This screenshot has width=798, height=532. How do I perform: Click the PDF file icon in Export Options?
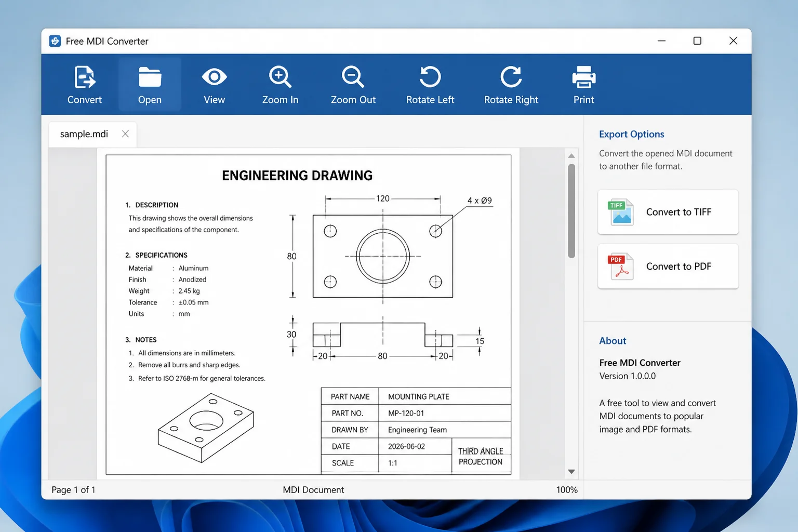[621, 266]
